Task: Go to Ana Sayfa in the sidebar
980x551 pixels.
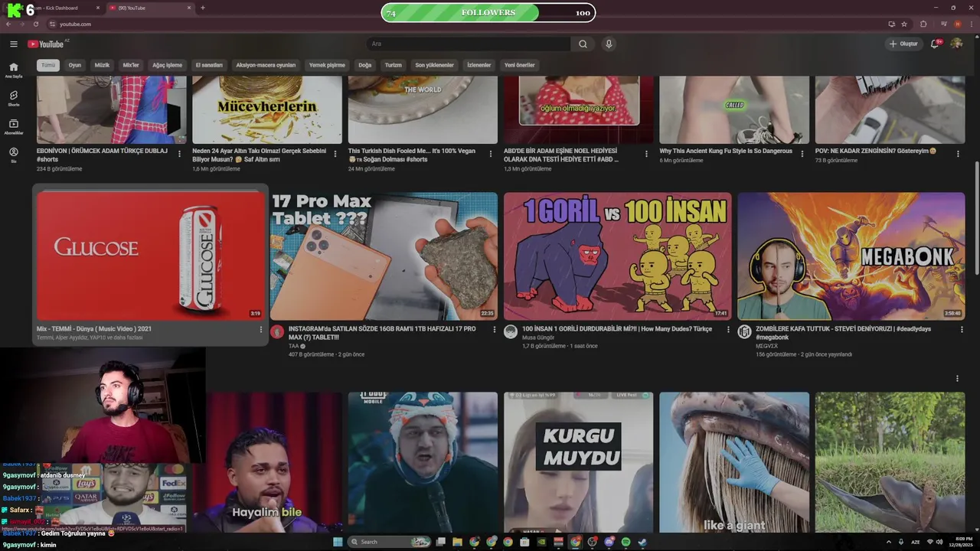Action: coord(13,70)
